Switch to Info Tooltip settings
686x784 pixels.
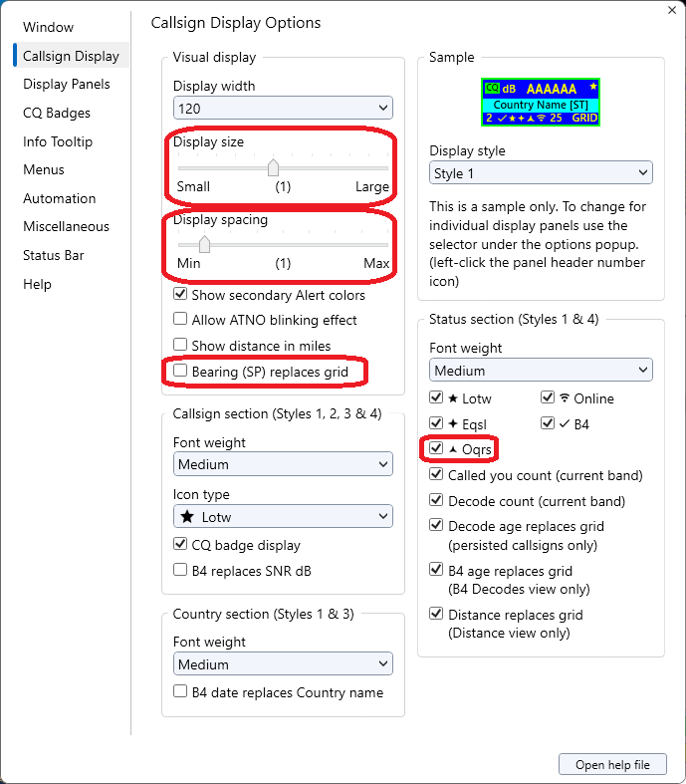point(58,141)
